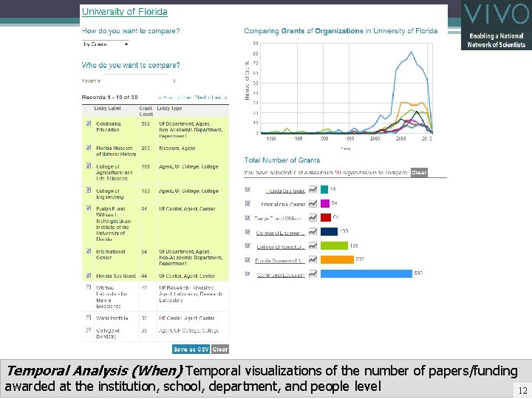
Task: Sort by the Entity Label column
Action: [x=108, y=108]
